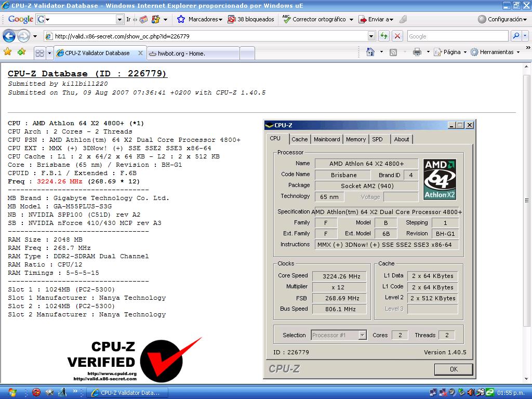Click OK button in CPU-Z window
Image resolution: width=532 pixels, height=399 pixels.
coord(453,369)
